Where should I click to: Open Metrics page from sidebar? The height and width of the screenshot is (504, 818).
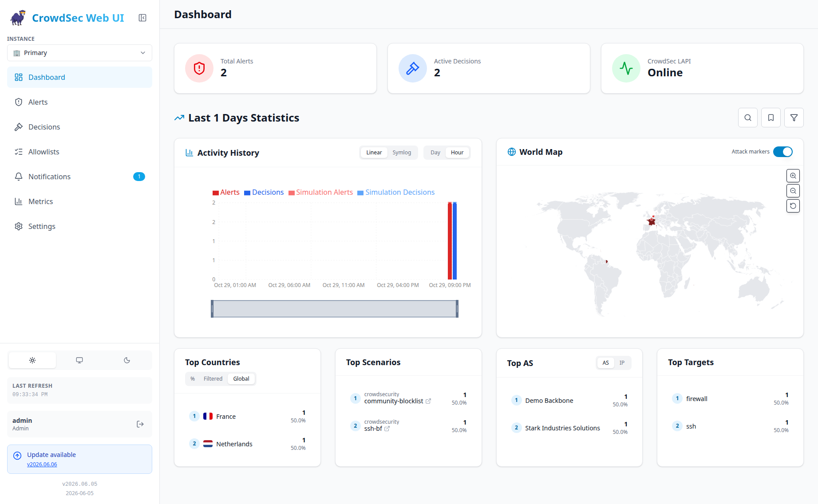pos(79,201)
